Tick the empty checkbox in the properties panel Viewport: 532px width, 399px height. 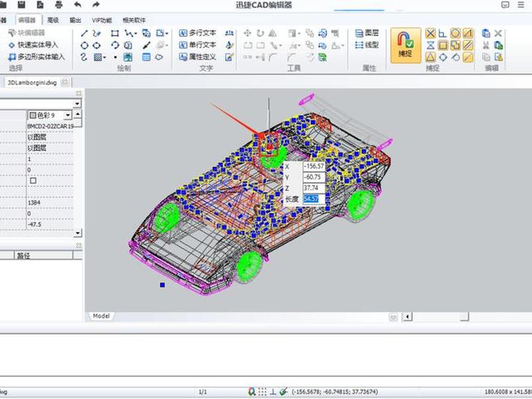point(33,180)
